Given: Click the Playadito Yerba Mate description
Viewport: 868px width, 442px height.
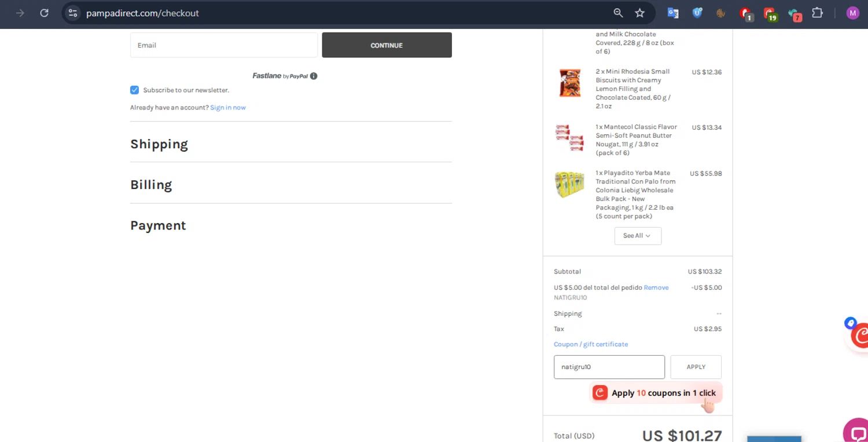Looking at the screenshot, I should click(636, 195).
